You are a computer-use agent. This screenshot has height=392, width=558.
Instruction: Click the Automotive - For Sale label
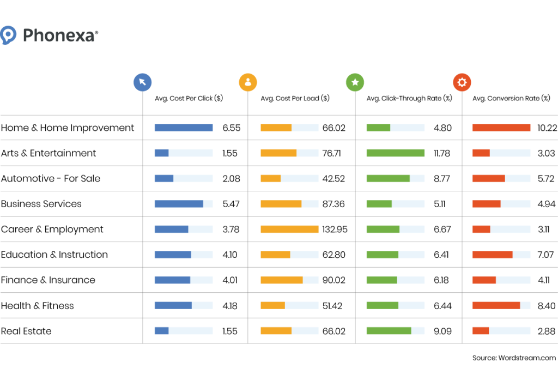51,178
